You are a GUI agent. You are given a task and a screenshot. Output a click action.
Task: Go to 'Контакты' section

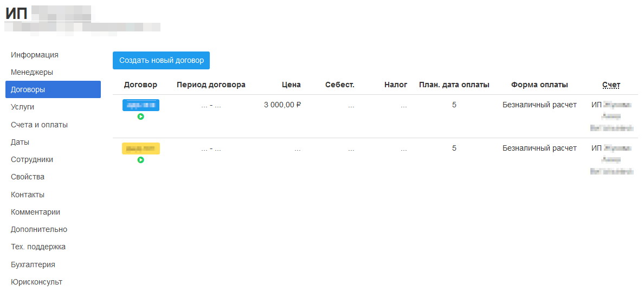[x=28, y=195]
